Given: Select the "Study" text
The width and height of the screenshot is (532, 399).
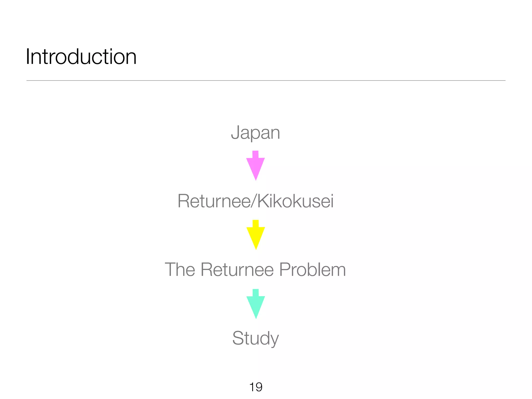Looking at the screenshot, I should (x=256, y=338).
